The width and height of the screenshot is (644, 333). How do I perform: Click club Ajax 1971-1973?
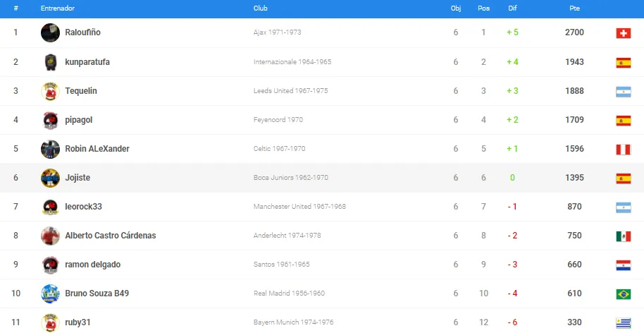point(277,32)
